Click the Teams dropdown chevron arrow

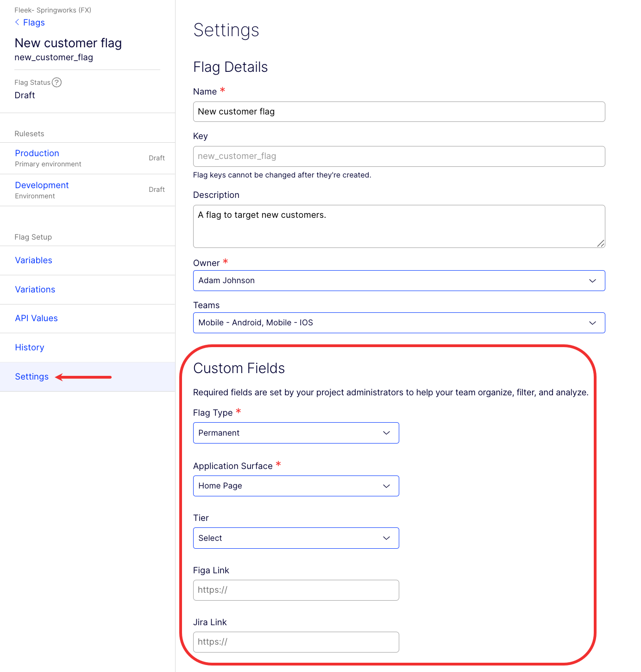click(592, 323)
